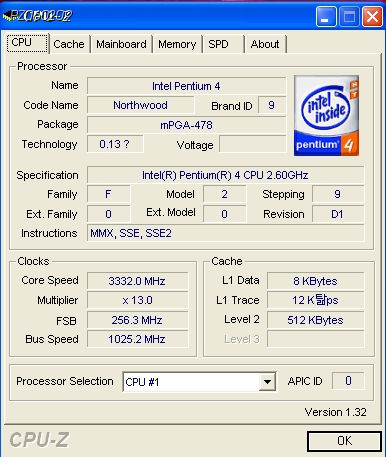Click the empty Level 3 cache field
The width and height of the screenshot is (386, 457).
tap(315, 339)
